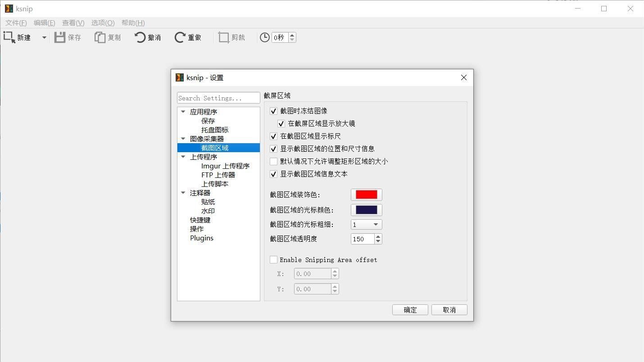The width and height of the screenshot is (644, 362).
Task: Toggle 在截图区域显示标尺 checkbox
Action: click(x=273, y=136)
